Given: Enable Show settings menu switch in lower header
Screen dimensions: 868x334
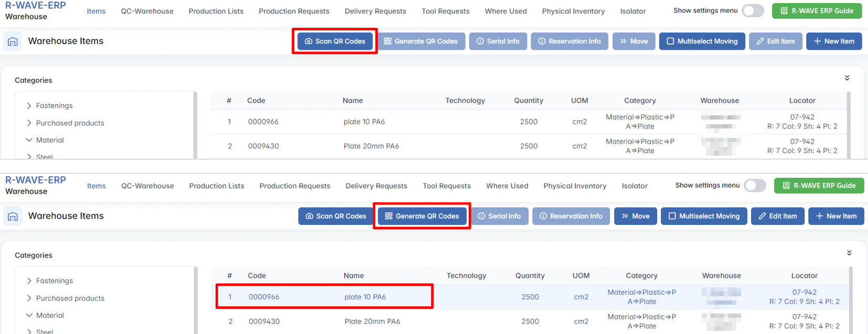Looking at the screenshot, I should [x=755, y=186].
